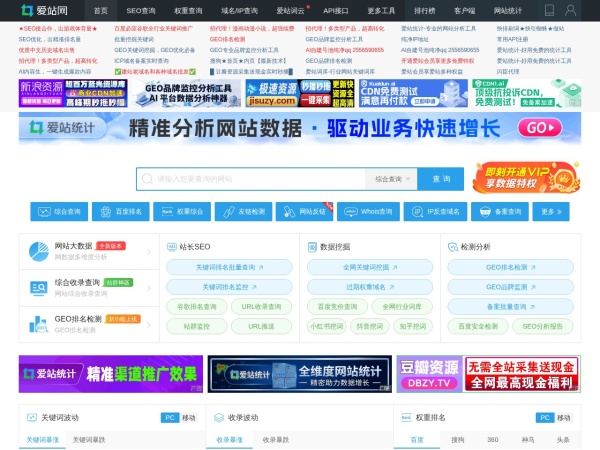Open the 域名/IP查询 navigation menu

point(239,11)
